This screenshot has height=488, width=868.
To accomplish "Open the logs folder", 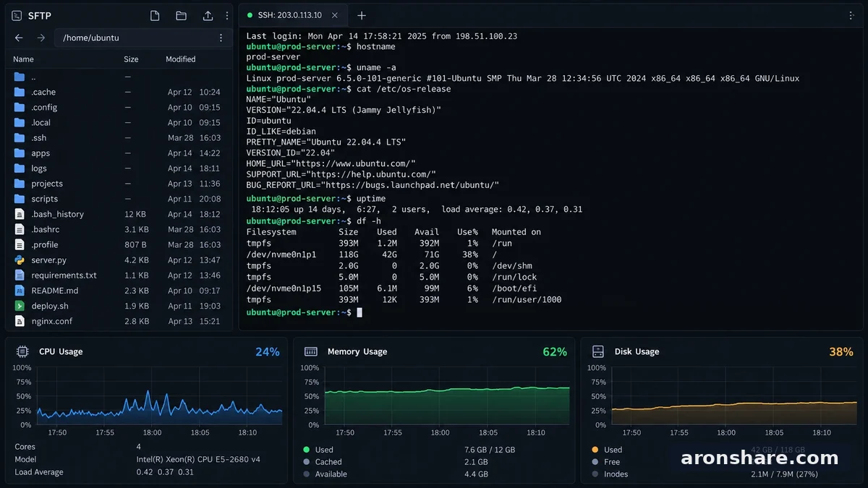I will (119, 168).
